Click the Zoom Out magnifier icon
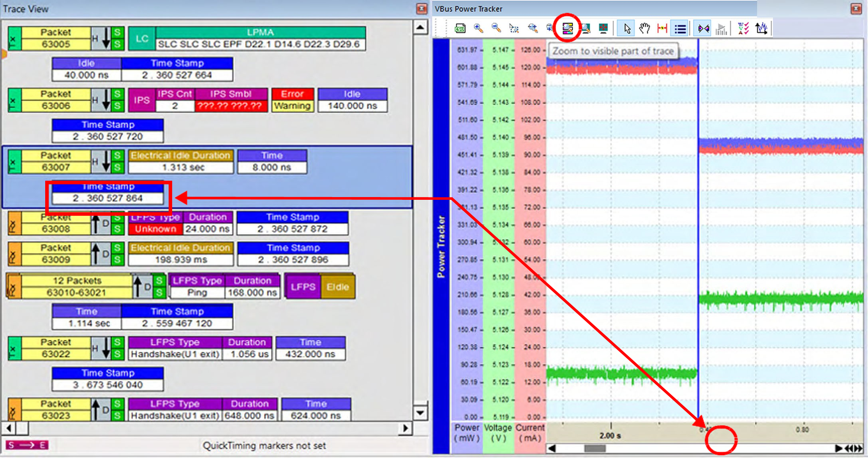 [x=496, y=28]
